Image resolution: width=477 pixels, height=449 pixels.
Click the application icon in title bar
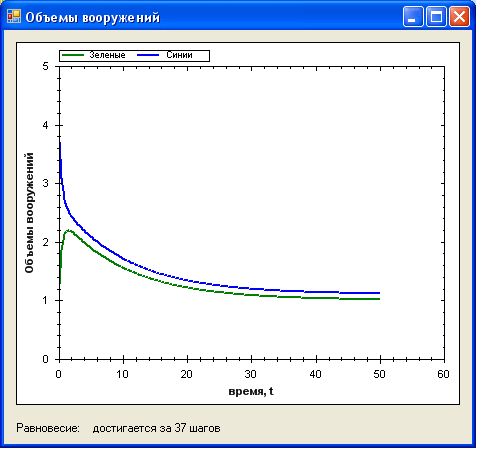coord(14,16)
